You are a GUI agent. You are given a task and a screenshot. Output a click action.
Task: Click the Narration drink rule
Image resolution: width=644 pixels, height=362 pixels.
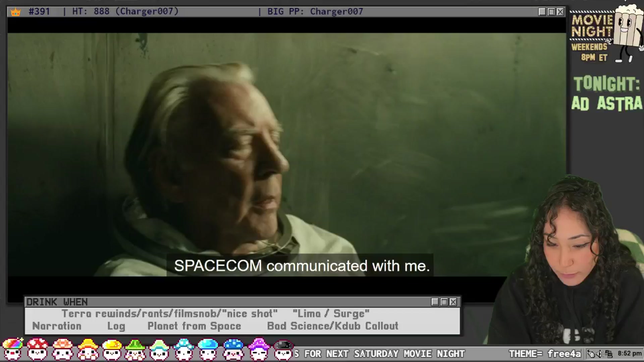coord(57,326)
